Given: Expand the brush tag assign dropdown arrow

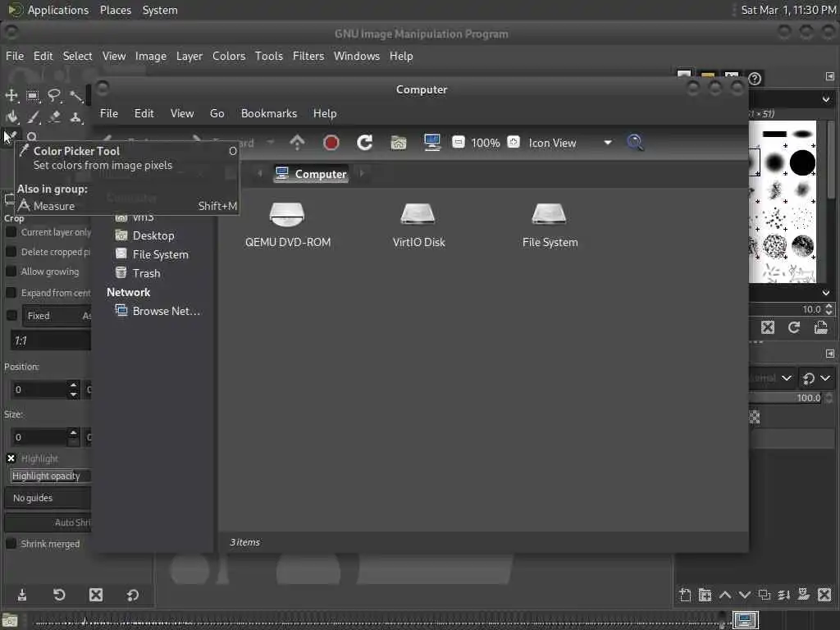Looking at the screenshot, I should pos(825,293).
